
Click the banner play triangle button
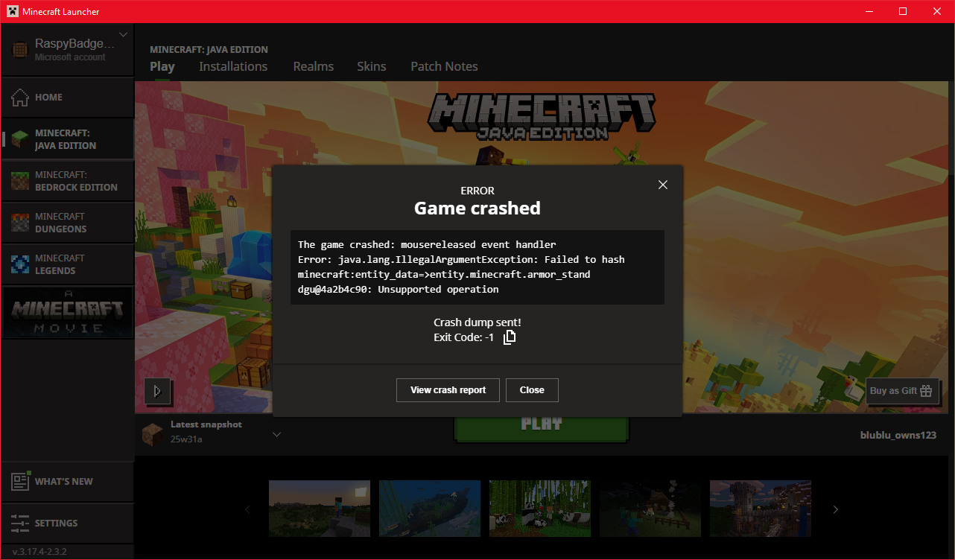point(157,391)
